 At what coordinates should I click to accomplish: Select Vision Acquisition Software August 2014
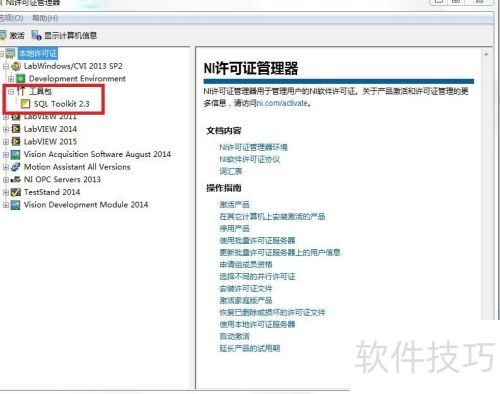tap(97, 154)
